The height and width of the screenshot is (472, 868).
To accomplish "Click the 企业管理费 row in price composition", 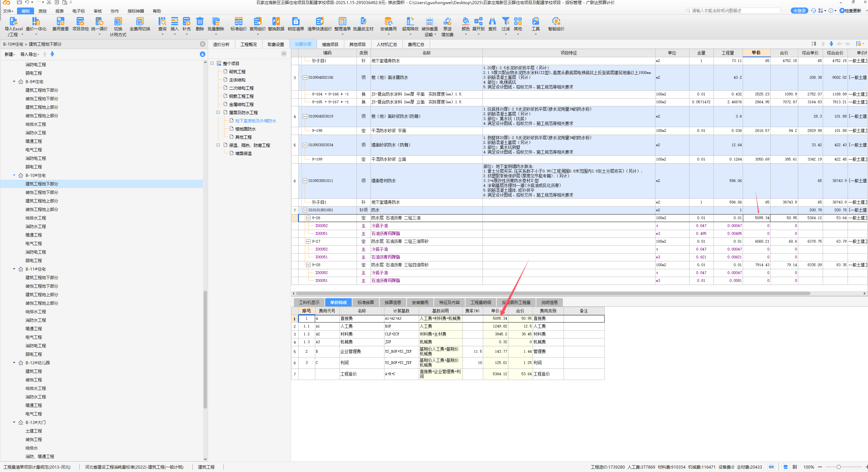I will tap(448, 351).
